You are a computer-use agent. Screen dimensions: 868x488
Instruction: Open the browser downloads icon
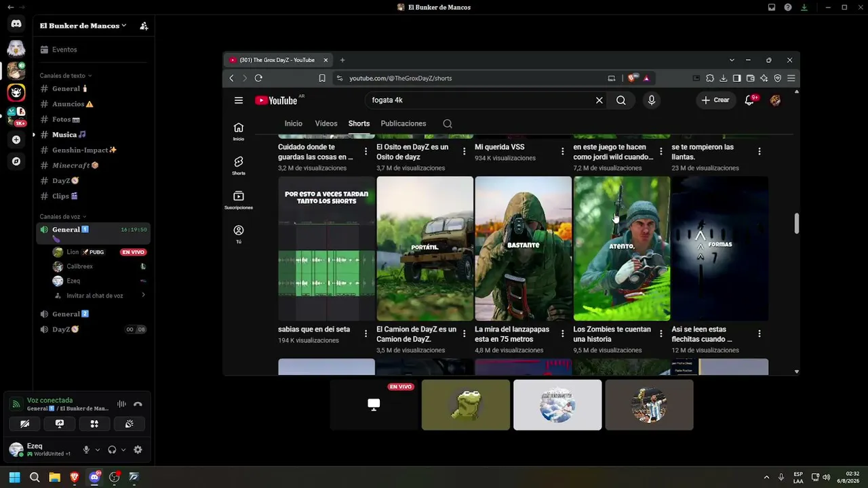(x=724, y=78)
